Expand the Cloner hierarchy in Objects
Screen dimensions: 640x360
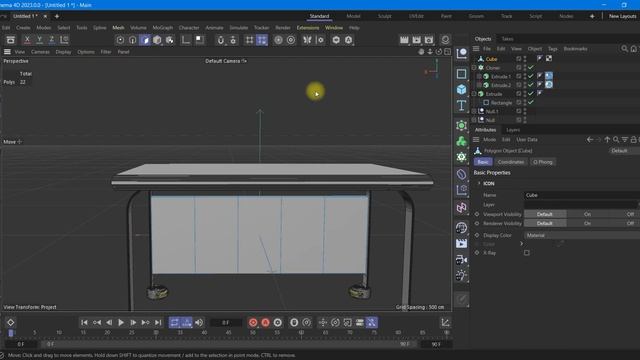(x=474, y=68)
